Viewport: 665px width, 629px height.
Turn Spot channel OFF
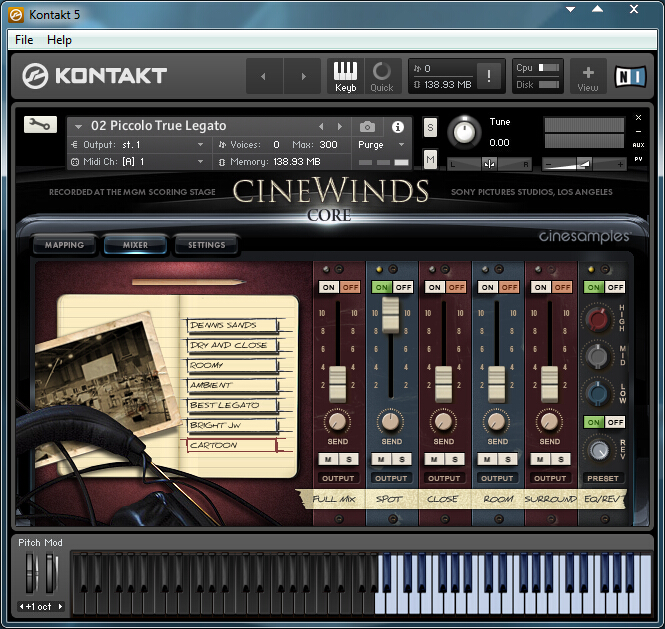(403, 287)
